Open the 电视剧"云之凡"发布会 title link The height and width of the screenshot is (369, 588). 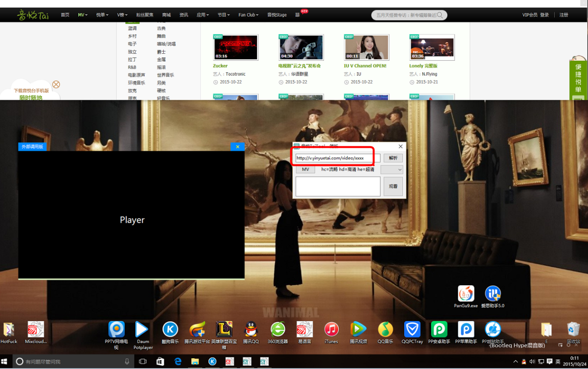click(300, 66)
